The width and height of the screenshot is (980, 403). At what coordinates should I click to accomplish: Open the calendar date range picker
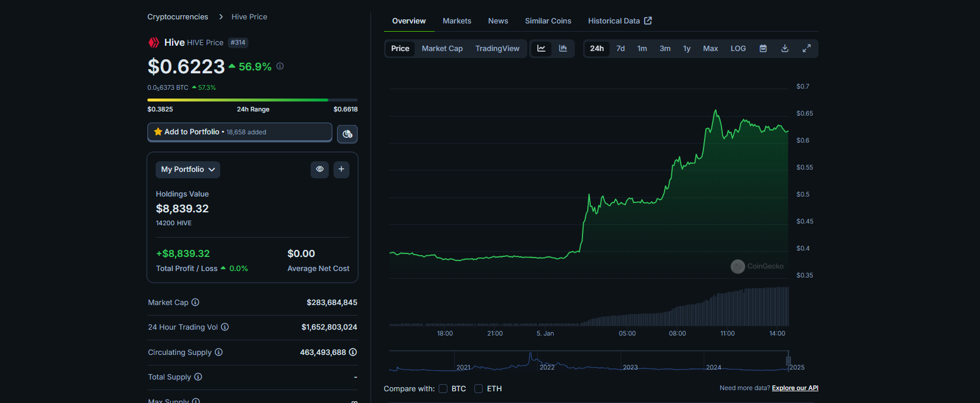tap(763, 48)
